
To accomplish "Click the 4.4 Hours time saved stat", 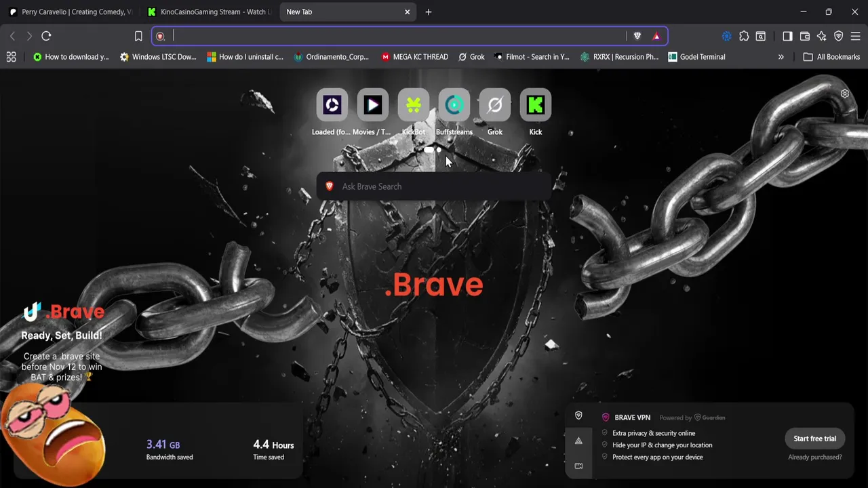I will (x=273, y=449).
